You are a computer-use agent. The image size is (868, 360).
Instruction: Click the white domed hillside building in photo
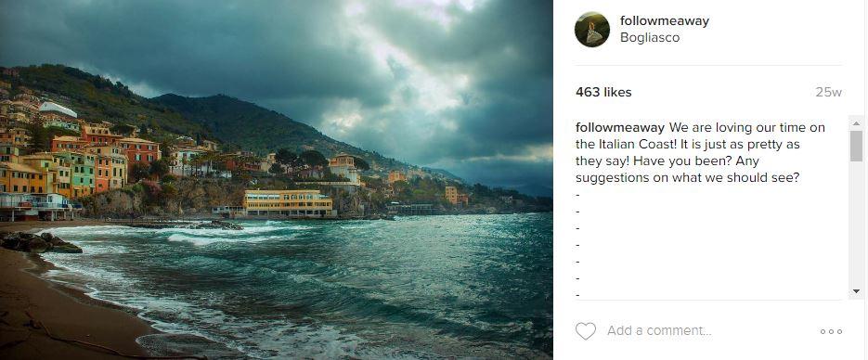click(x=57, y=109)
